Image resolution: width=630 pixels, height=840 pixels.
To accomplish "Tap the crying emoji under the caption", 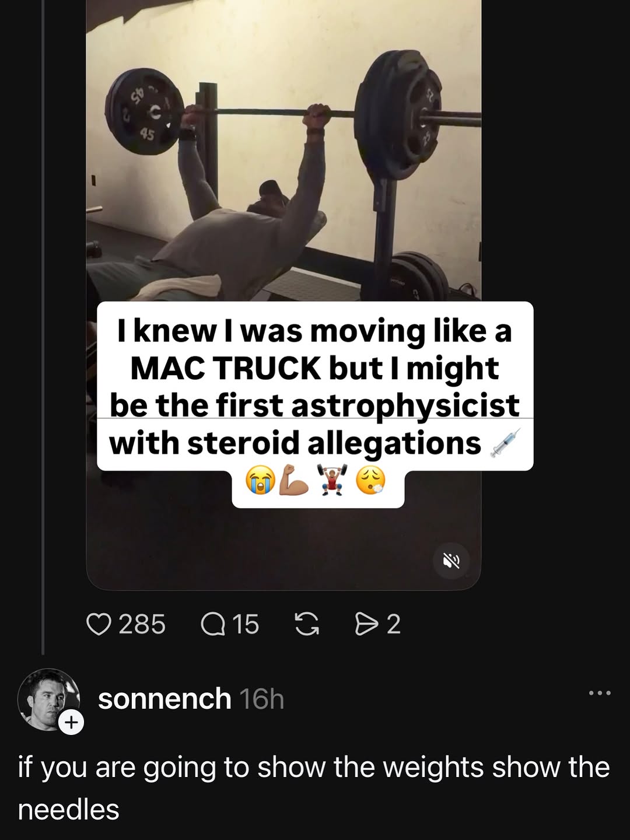I will pyautogui.click(x=260, y=480).
